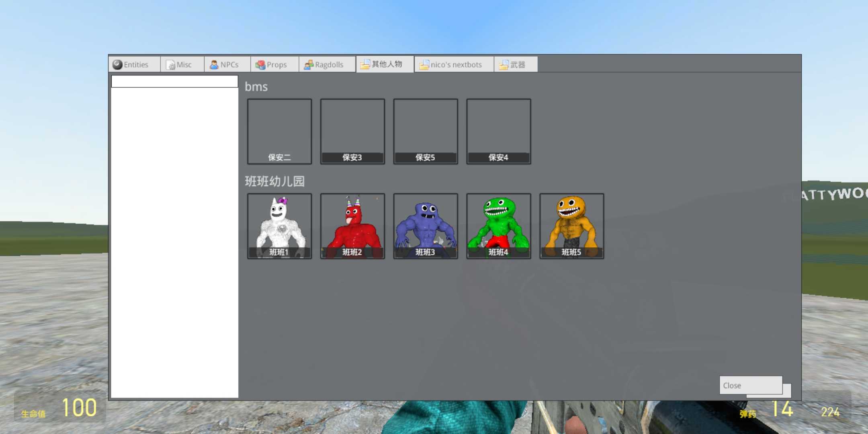Click the bms category heading

click(x=256, y=87)
